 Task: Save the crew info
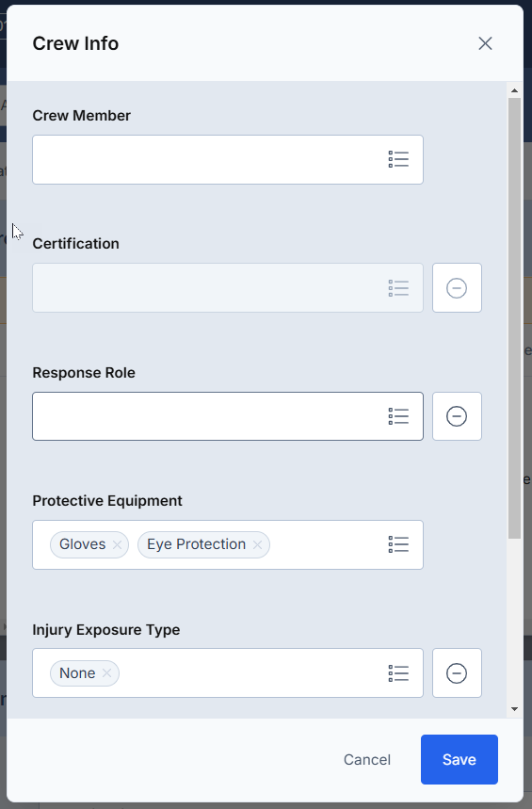click(x=459, y=759)
